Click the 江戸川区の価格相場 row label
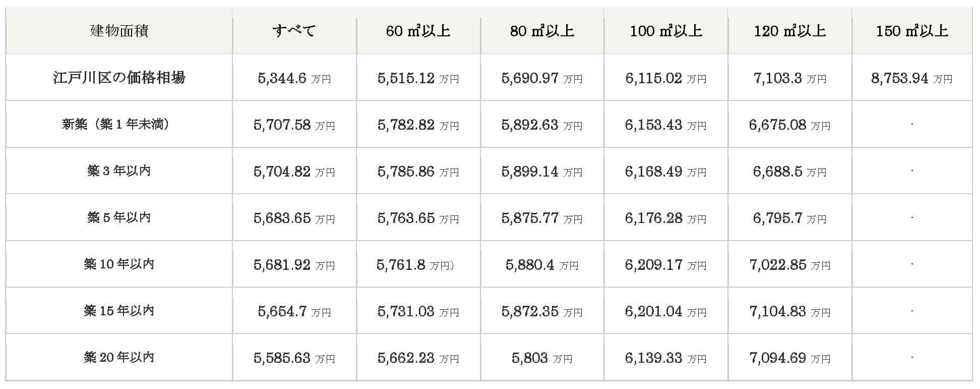The width and height of the screenshot is (980, 389). click(x=119, y=77)
